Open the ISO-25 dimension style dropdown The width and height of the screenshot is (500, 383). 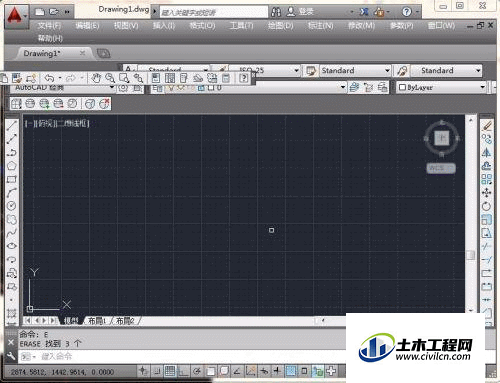tap(266, 70)
